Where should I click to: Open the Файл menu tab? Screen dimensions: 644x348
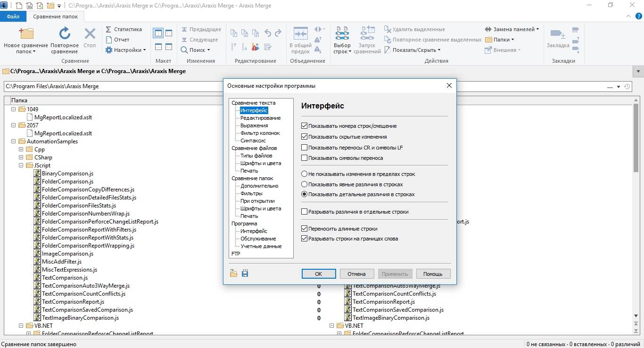13,16
